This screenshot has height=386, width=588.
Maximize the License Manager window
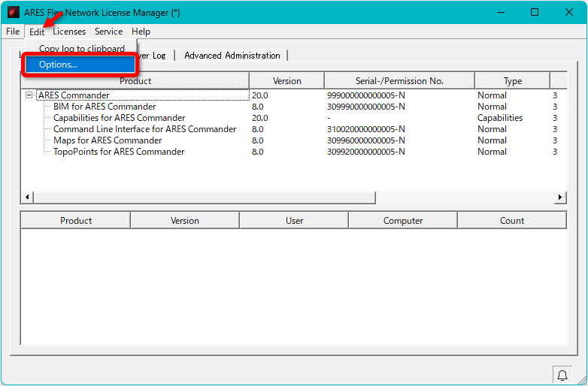click(535, 12)
